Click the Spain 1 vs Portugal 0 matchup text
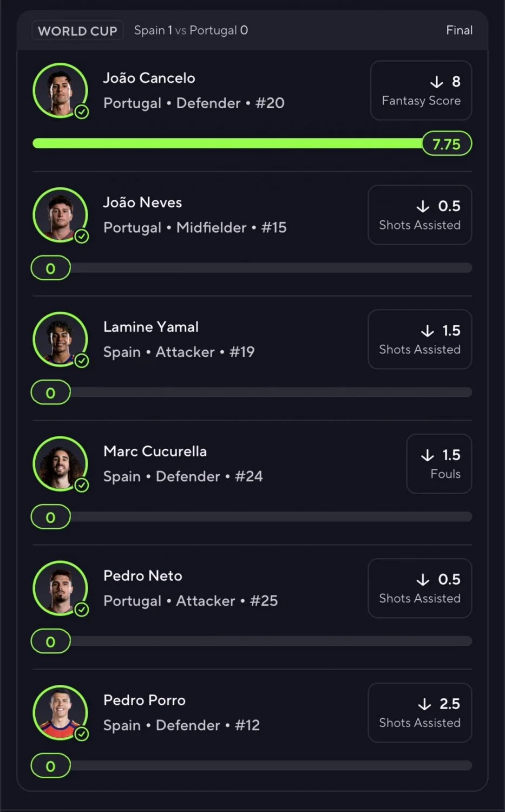505x812 pixels. pos(191,30)
